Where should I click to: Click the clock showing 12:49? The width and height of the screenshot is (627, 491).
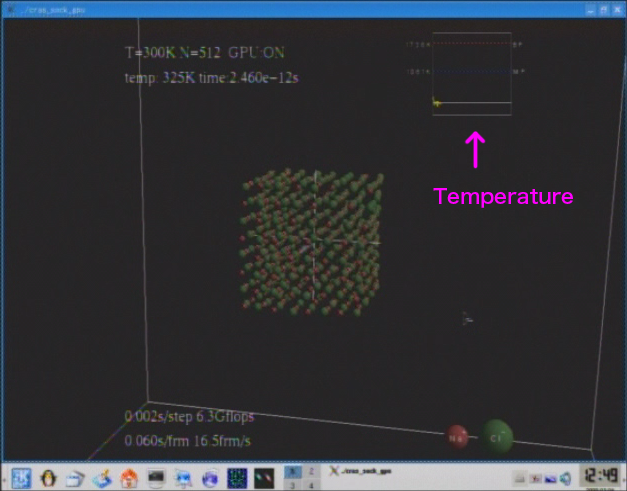[x=600, y=476]
